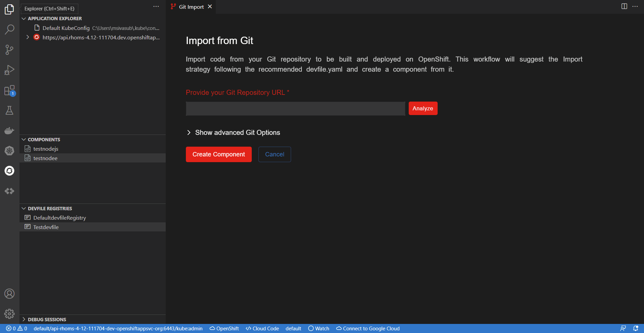644x333 pixels.
Task: Select the Git Import tab
Action: (x=191, y=7)
